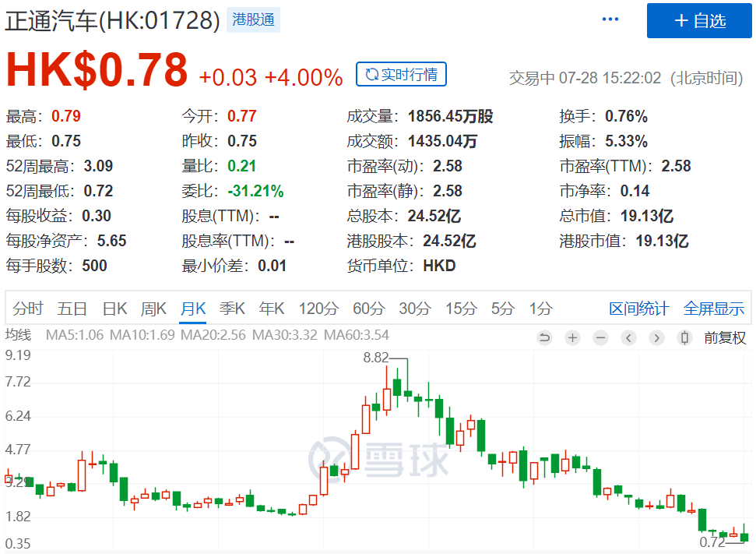
Task: Open the three-dot more options menu
Action: 610,19
